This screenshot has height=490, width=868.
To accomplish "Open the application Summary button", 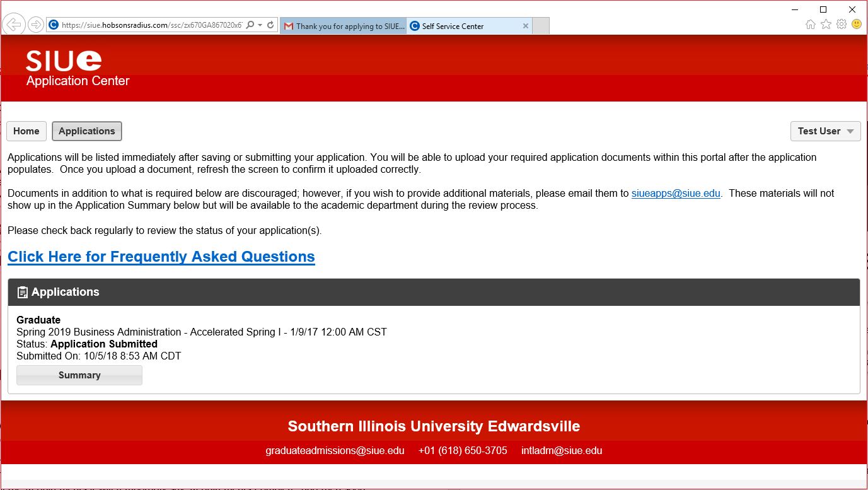I will tap(79, 375).
